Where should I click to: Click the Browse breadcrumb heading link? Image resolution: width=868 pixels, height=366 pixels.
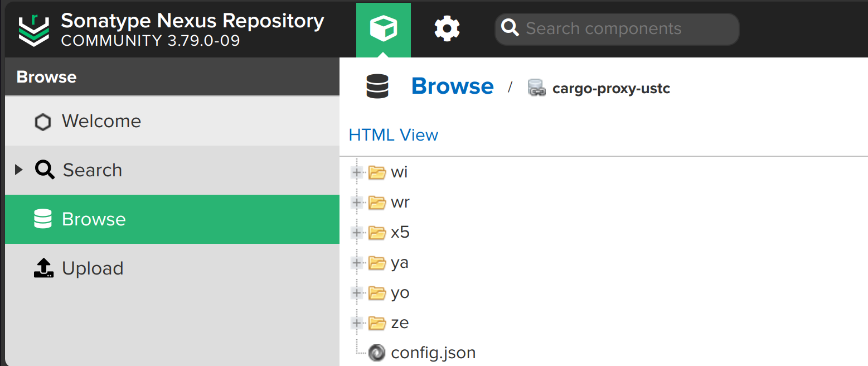452,86
